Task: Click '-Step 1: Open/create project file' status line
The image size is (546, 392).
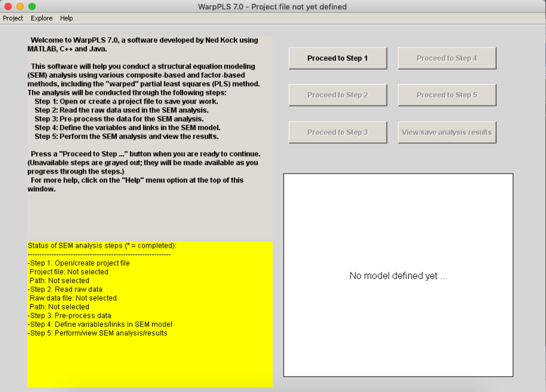Action: (79, 263)
